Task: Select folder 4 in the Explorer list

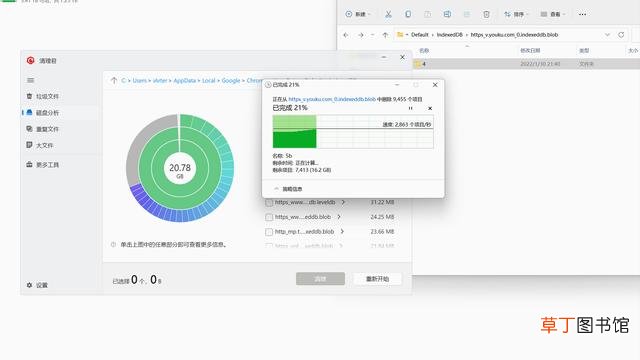Action: tap(527, 64)
